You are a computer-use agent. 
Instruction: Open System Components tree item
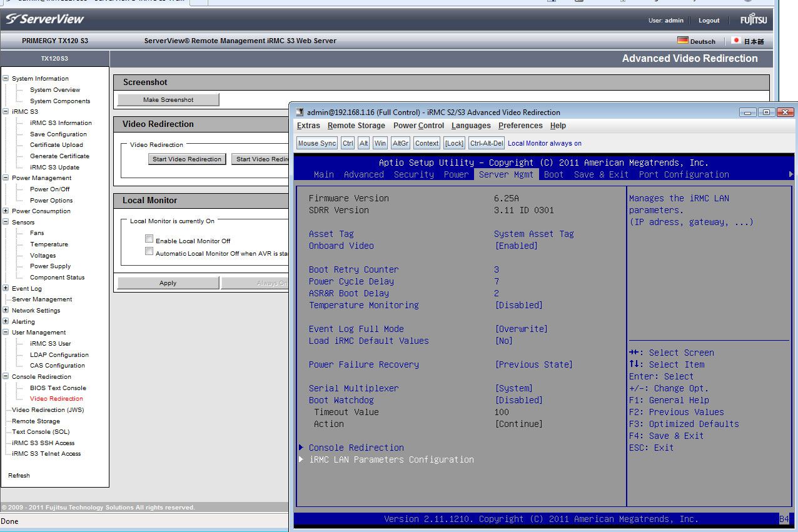(60, 101)
